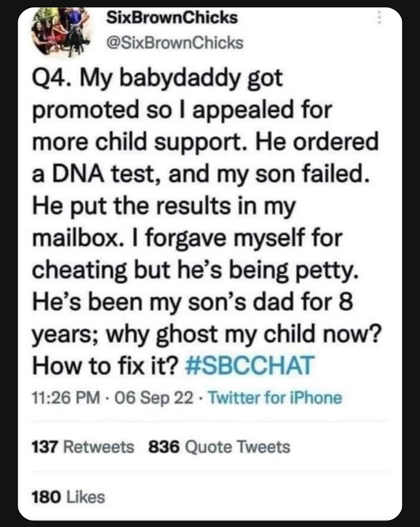This screenshot has width=420, height=527.
Task: Click the word Retweets label
Action: pos(99,447)
